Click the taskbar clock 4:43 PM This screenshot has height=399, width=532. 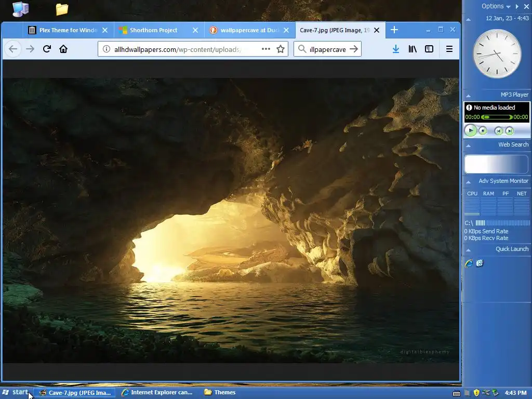point(516,393)
